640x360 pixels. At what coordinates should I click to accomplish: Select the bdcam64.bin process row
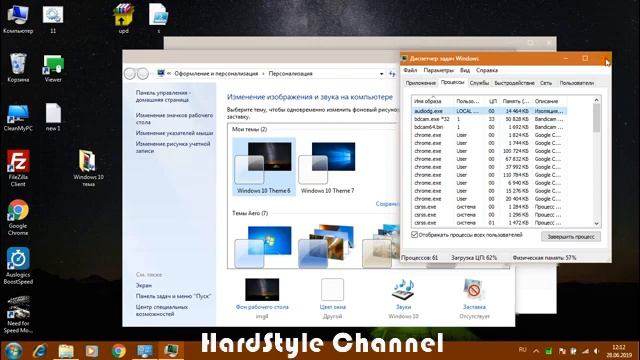489,127
